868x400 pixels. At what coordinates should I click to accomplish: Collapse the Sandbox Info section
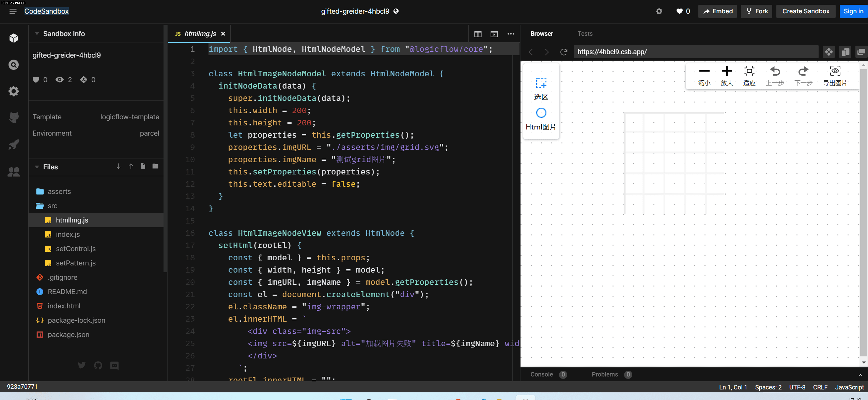37,33
